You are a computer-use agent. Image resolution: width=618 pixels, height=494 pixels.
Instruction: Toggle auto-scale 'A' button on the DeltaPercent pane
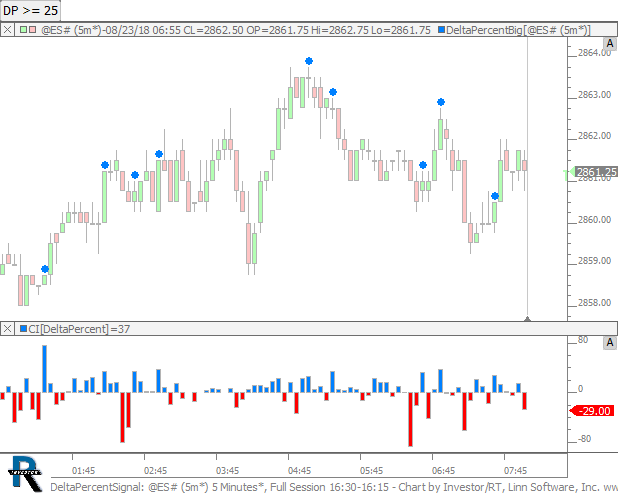610,343
